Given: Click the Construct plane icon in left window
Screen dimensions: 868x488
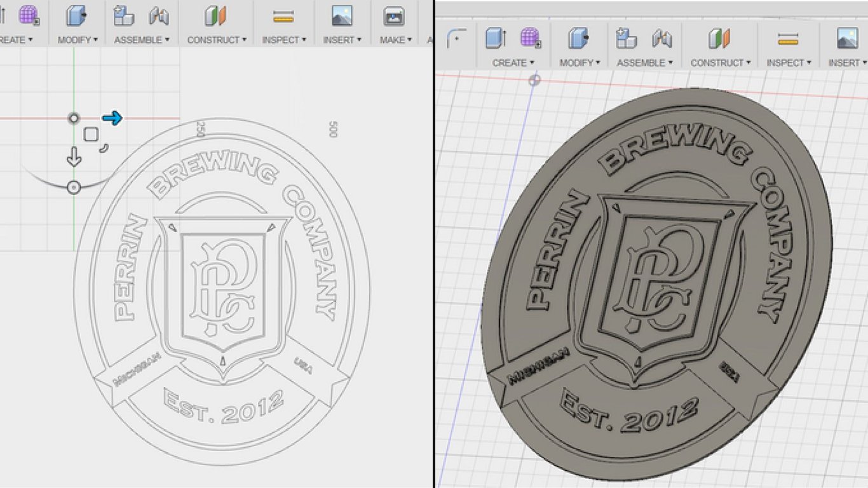Looking at the screenshot, I should [216, 16].
